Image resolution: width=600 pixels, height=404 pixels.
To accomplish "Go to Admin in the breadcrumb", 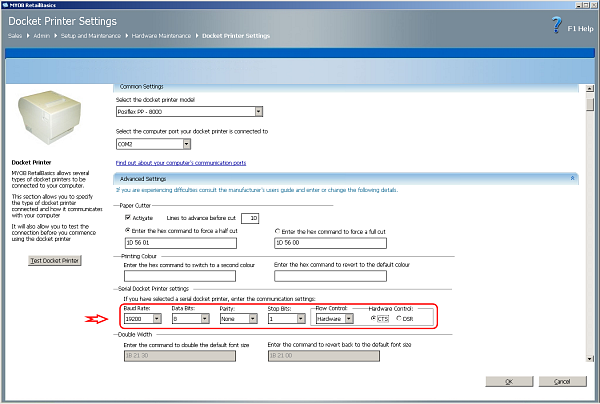I will point(41,36).
